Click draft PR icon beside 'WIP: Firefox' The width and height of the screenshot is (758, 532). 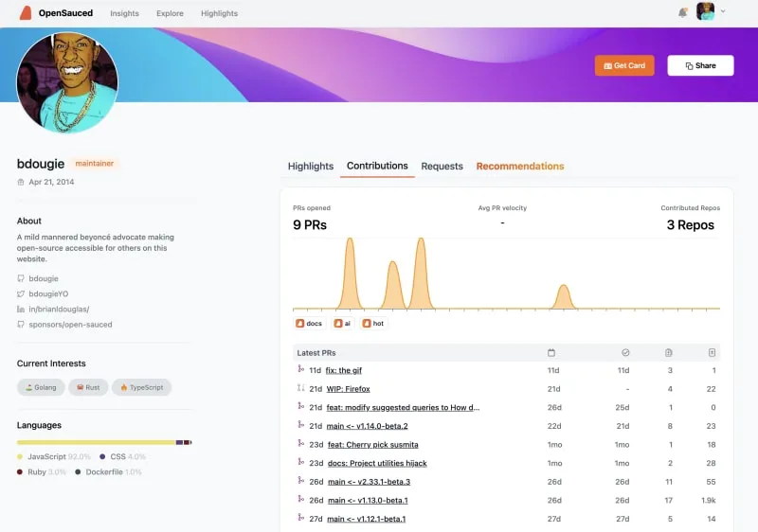(300, 388)
